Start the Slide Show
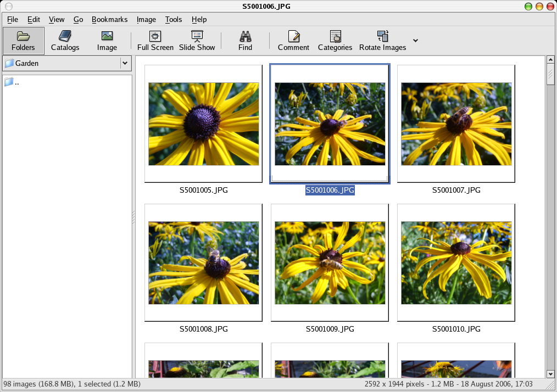 coord(197,41)
